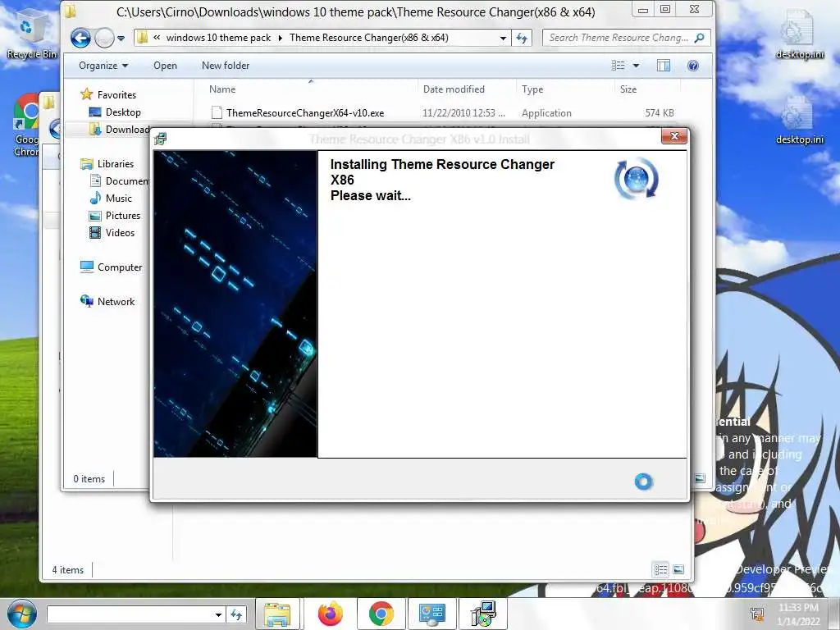Sort files by Name column
The width and height of the screenshot is (840, 630).
[221, 89]
